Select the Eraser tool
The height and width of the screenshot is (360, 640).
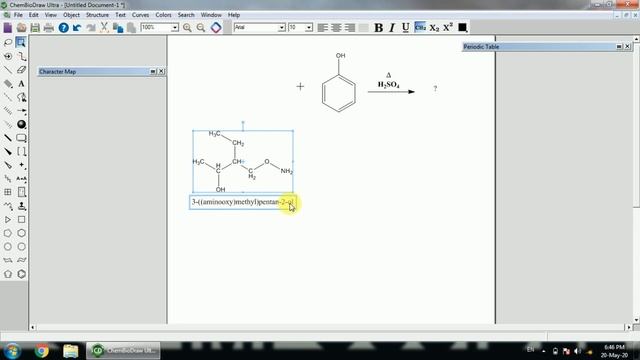[22, 70]
